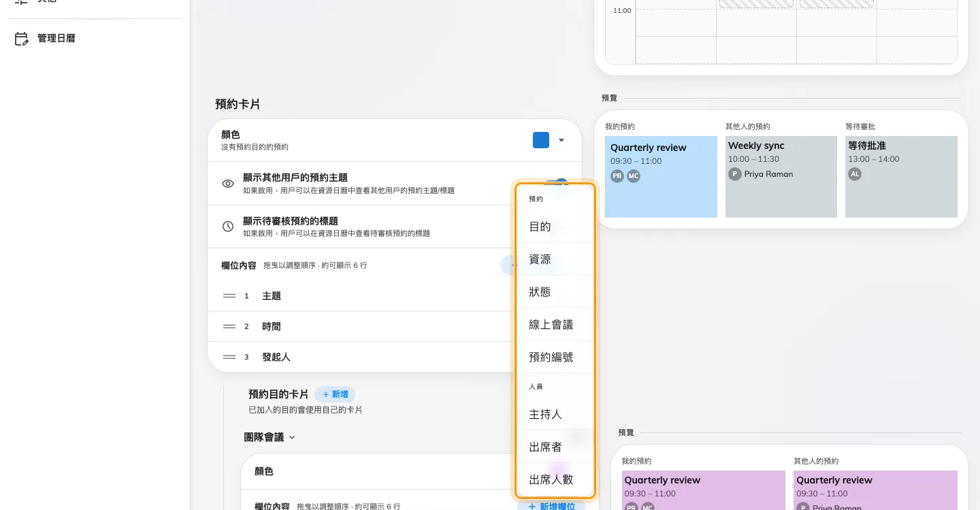Viewport: 980px width, 510px height.
Task: Click the blue color swatch in the 顏色 row
Action: 541,140
